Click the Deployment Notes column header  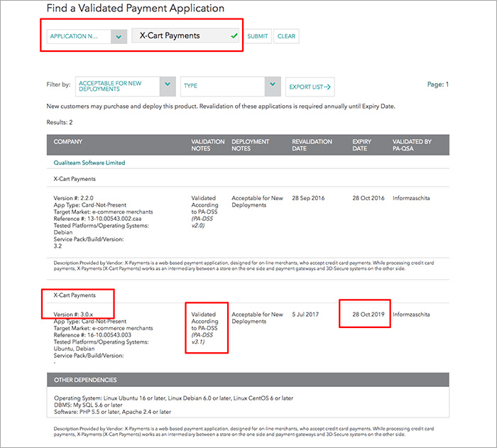click(250, 145)
